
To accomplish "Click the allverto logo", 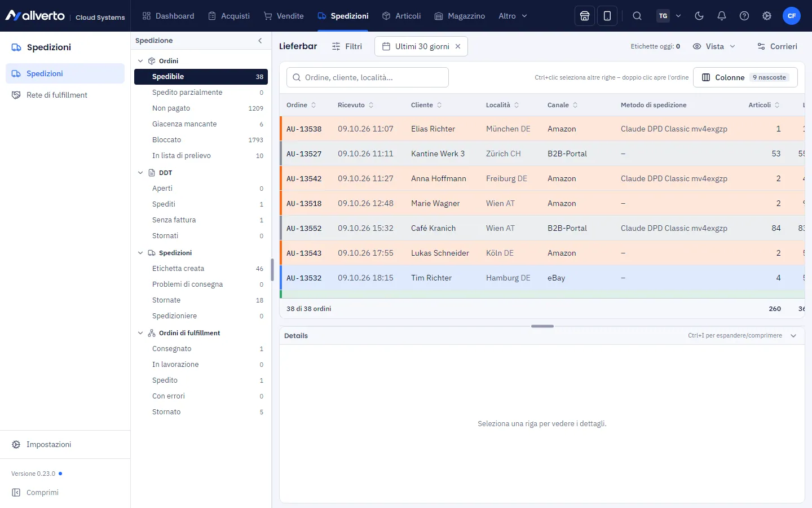I will [35, 16].
